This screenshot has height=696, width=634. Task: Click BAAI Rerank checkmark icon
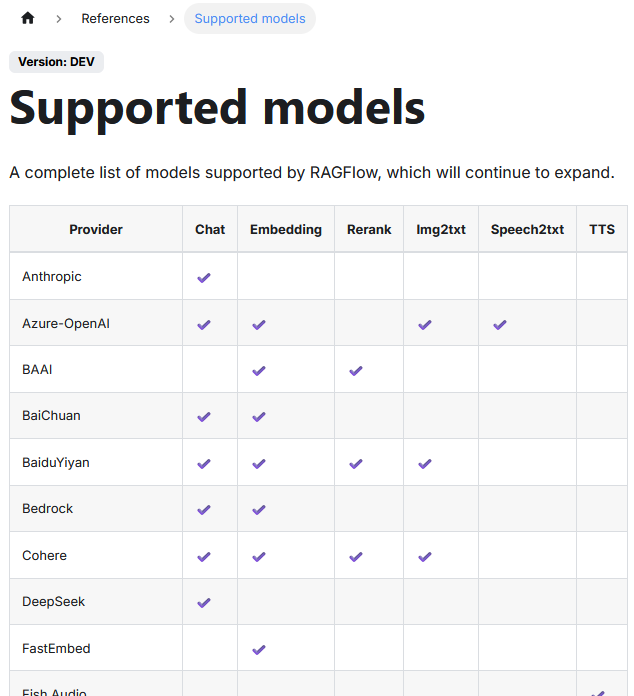click(356, 370)
